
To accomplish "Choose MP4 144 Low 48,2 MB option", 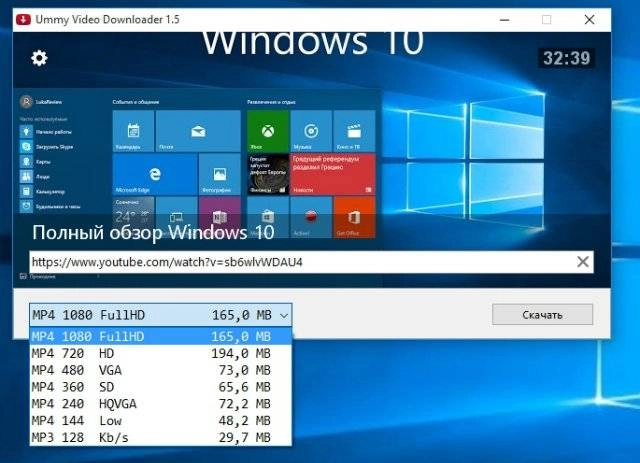I will pos(160,420).
